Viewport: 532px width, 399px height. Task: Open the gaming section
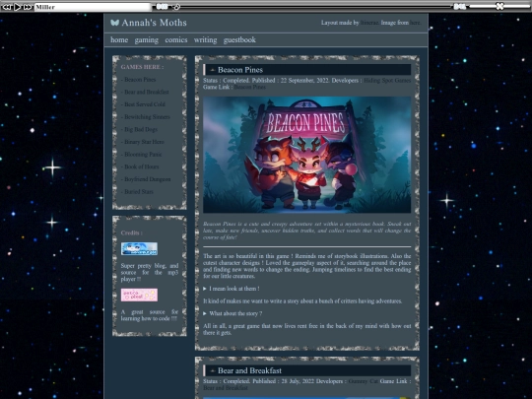(146, 40)
